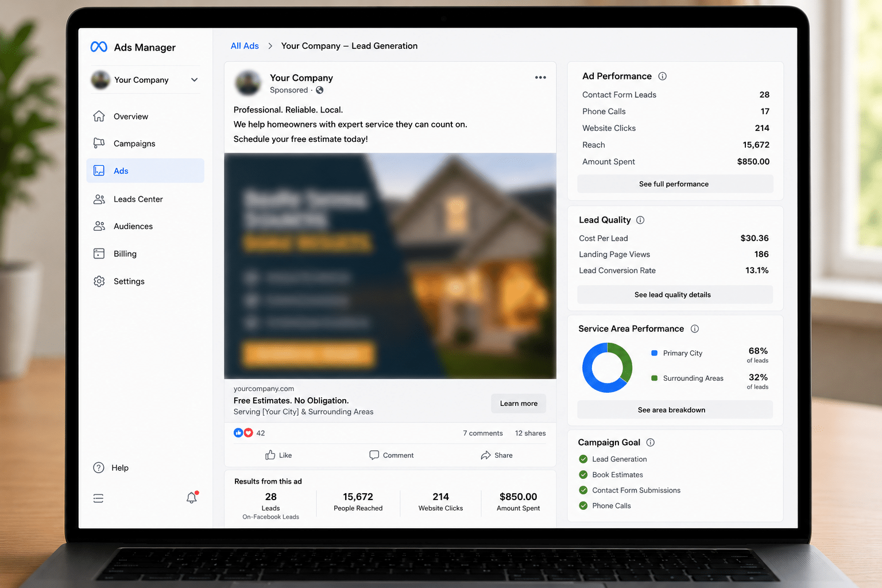This screenshot has height=588, width=882.
Task: Click the Reach row value 15,672
Action: [x=756, y=145]
